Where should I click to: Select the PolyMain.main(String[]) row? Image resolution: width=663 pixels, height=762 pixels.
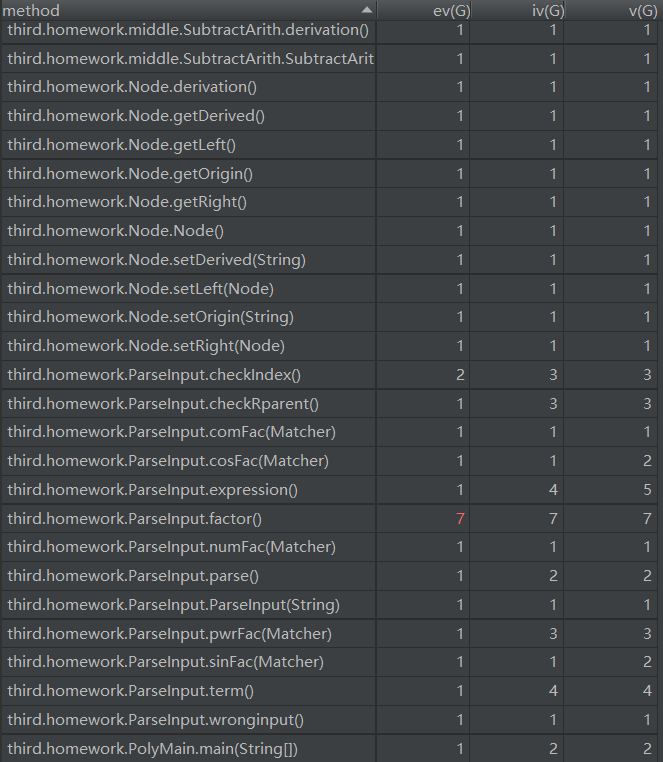coord(330,748)
